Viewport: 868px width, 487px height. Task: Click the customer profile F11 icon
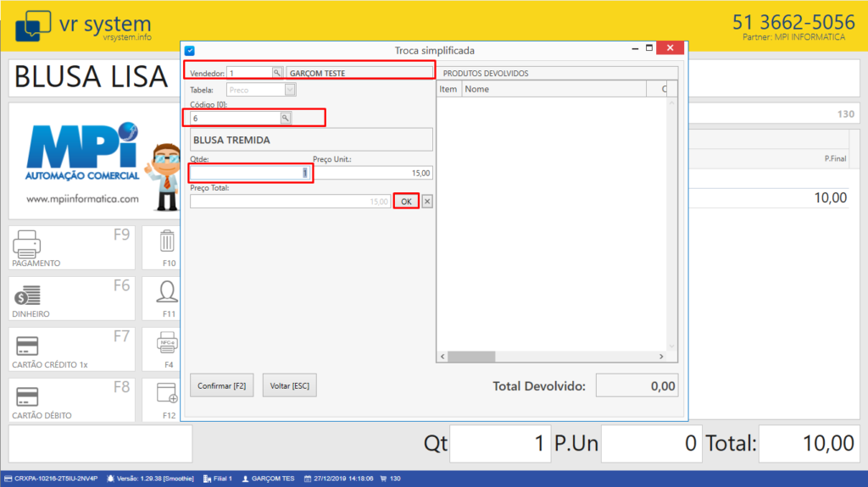[168, 294]
